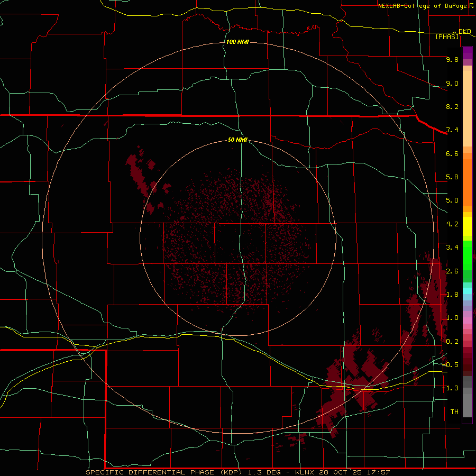Click the KLNX radar site identifier
Image resolution: width=476 pixels, height=476 pixels.
[x=305, y=472]
